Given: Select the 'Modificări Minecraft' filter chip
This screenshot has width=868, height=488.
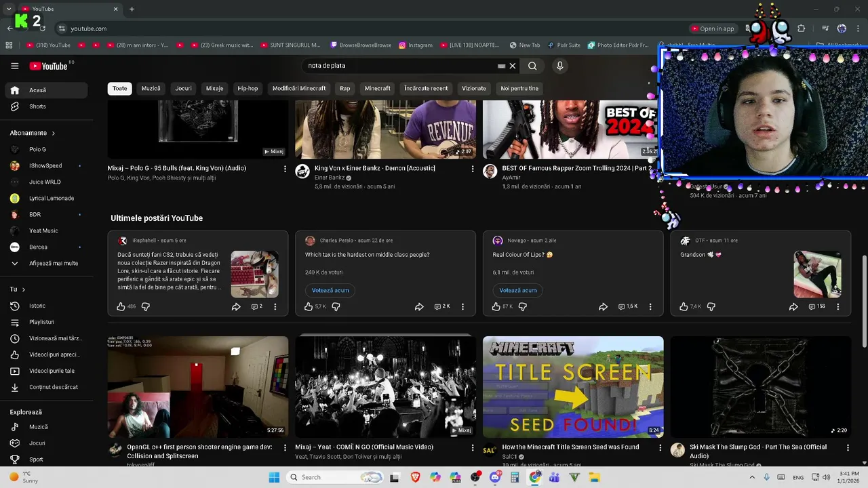Looking at the screenshot, I should 299,88.
